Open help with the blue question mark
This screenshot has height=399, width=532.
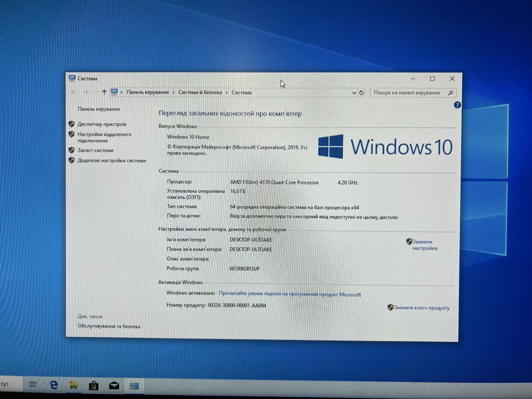457,105
